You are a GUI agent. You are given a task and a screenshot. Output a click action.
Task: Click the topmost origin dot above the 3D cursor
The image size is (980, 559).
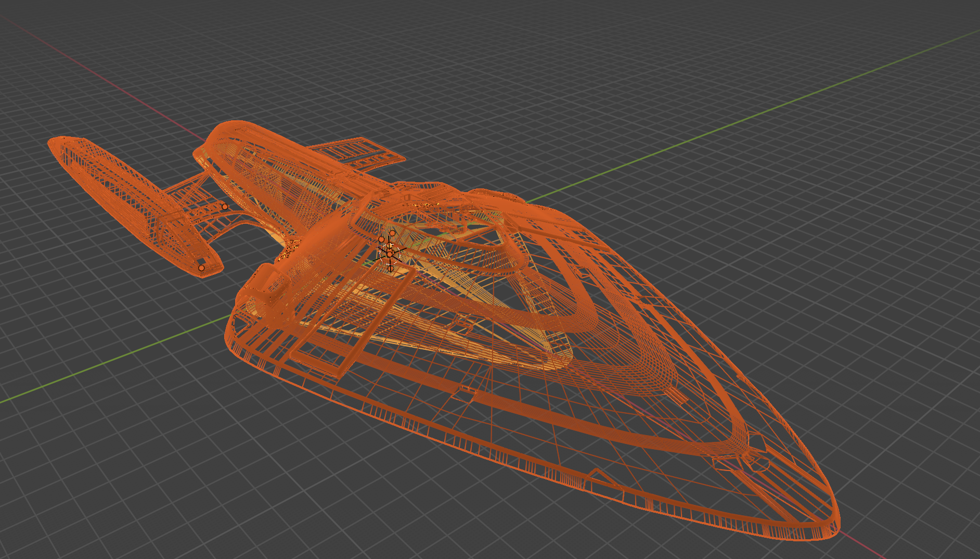(x=392, y=233)
